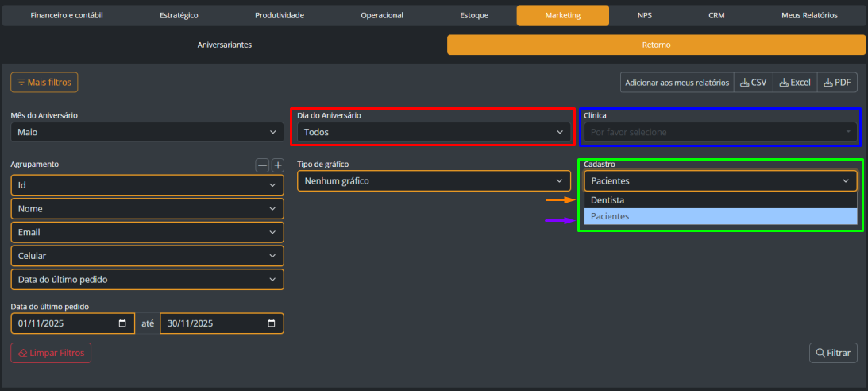Select the Aniversariantes sub-tab
868x391 pixels.
point(225,45)
